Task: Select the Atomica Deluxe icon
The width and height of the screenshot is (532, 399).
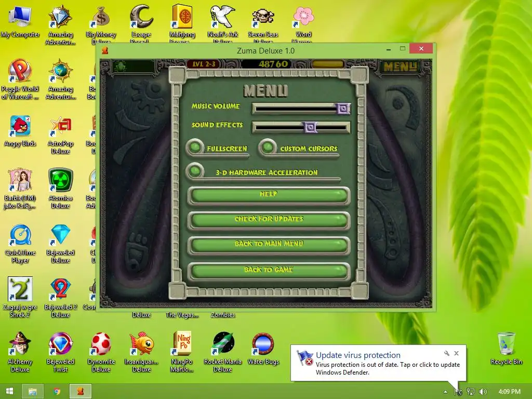Action: tap(60, 189)
